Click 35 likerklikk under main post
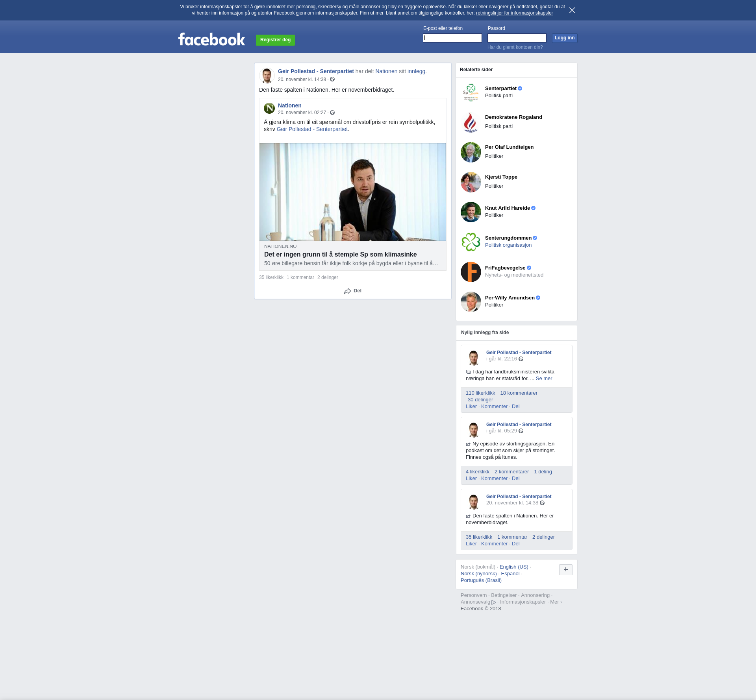 (x=271, y=277)
